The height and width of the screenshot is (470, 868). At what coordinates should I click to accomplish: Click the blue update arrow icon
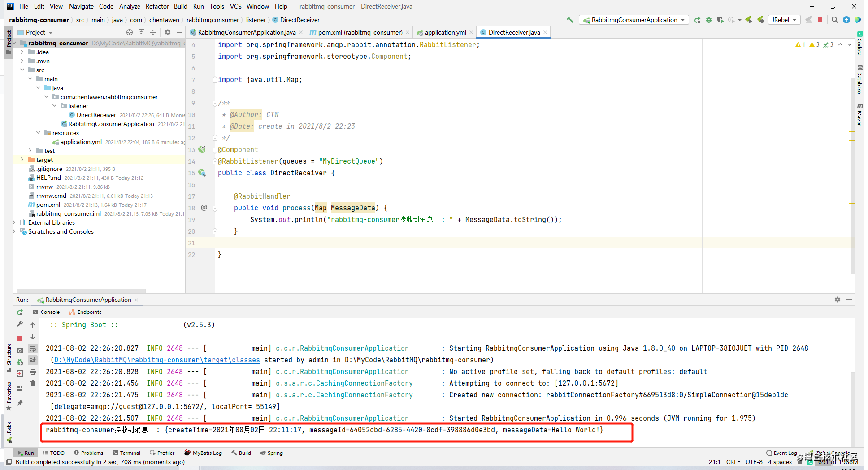pos(846,20)
